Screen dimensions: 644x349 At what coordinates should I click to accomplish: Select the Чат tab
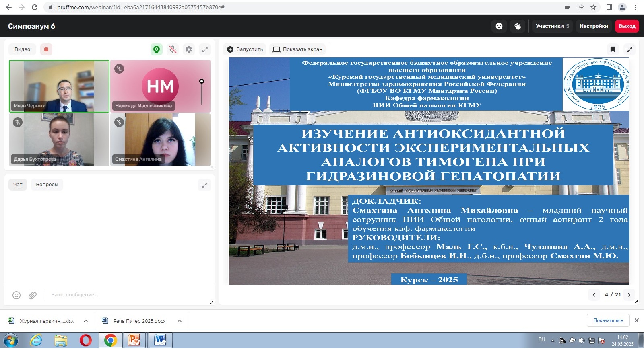click(18, 185)
